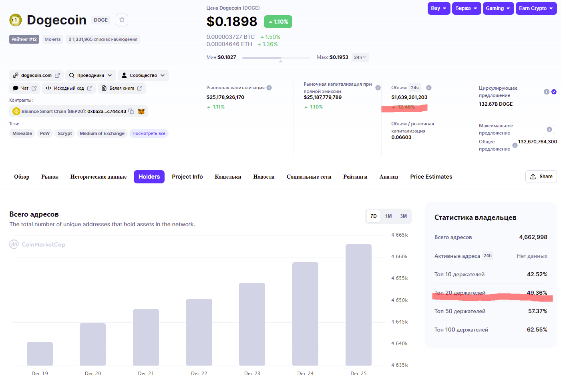Click the Share button

[x=541, y=177]
